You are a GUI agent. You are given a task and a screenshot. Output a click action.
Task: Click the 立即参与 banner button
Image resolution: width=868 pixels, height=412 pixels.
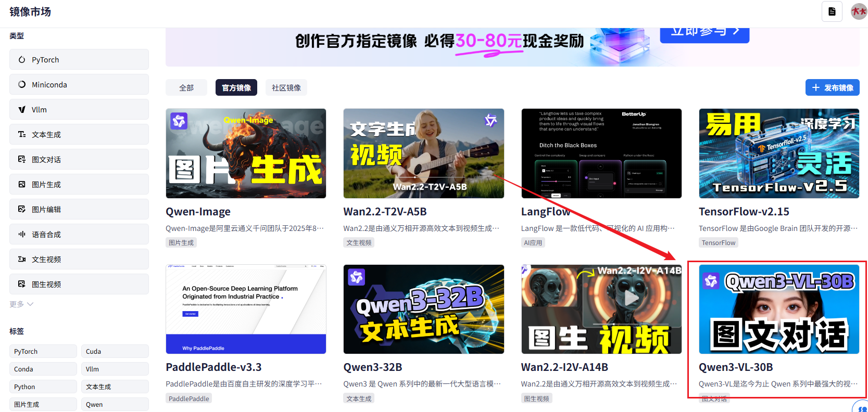coord(704,34)
